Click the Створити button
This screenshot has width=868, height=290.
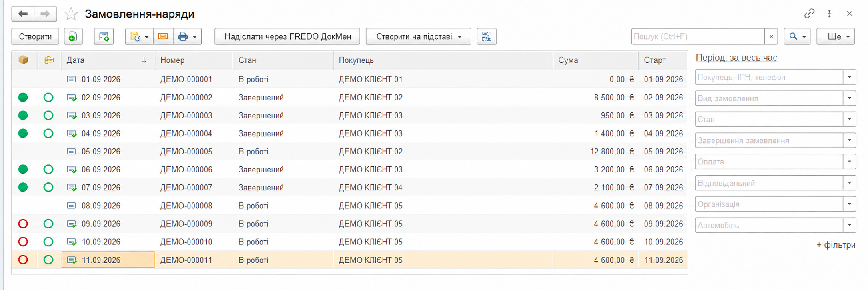tap(35, 36)
